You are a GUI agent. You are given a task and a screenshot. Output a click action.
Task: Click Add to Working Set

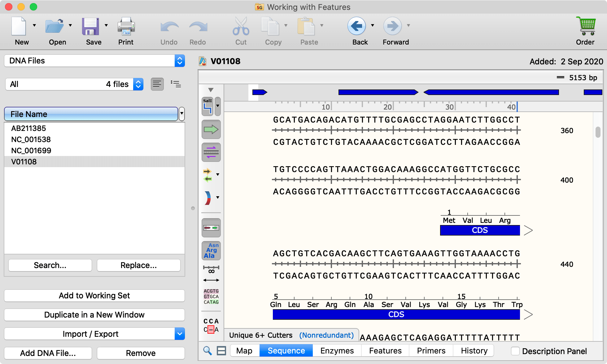point(94,296)
